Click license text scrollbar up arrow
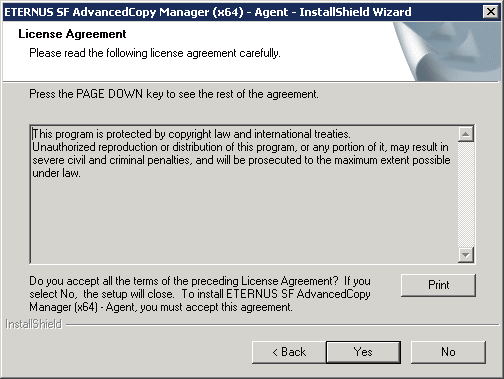The image size is (504, 379). coord(466,134)
